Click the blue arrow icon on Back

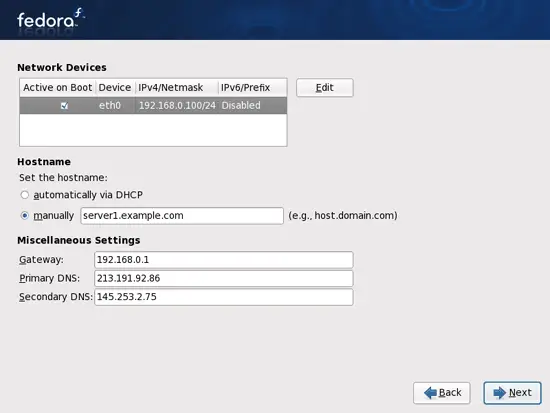430,393
